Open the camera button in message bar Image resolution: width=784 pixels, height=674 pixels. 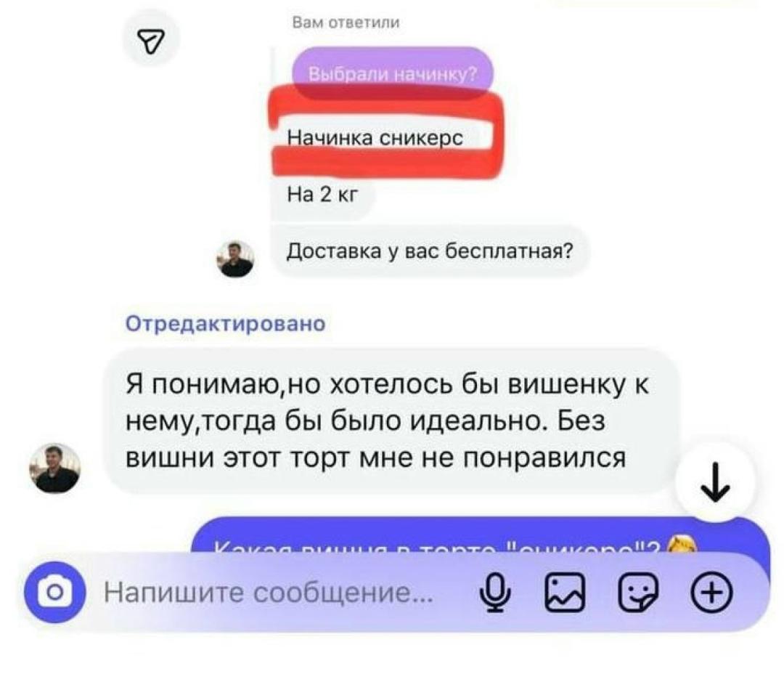point(55,592)
